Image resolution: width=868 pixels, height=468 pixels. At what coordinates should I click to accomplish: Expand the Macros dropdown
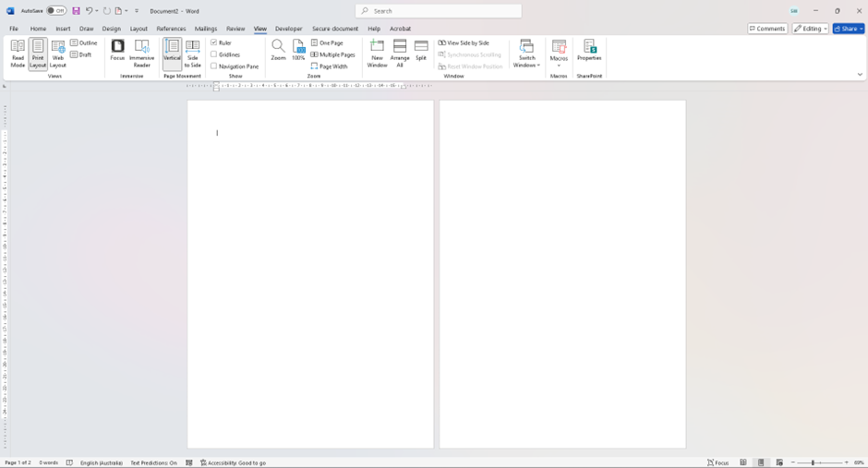[x=559, y=66]
